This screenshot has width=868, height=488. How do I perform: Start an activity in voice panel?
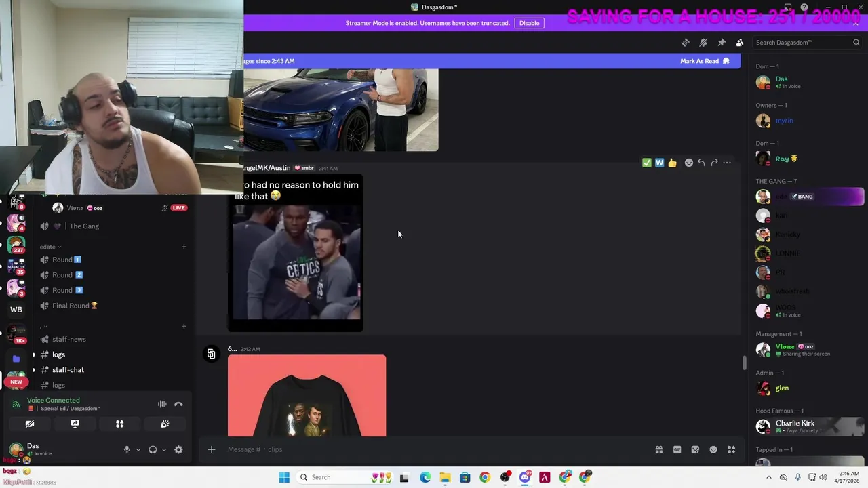pos(119,424)
